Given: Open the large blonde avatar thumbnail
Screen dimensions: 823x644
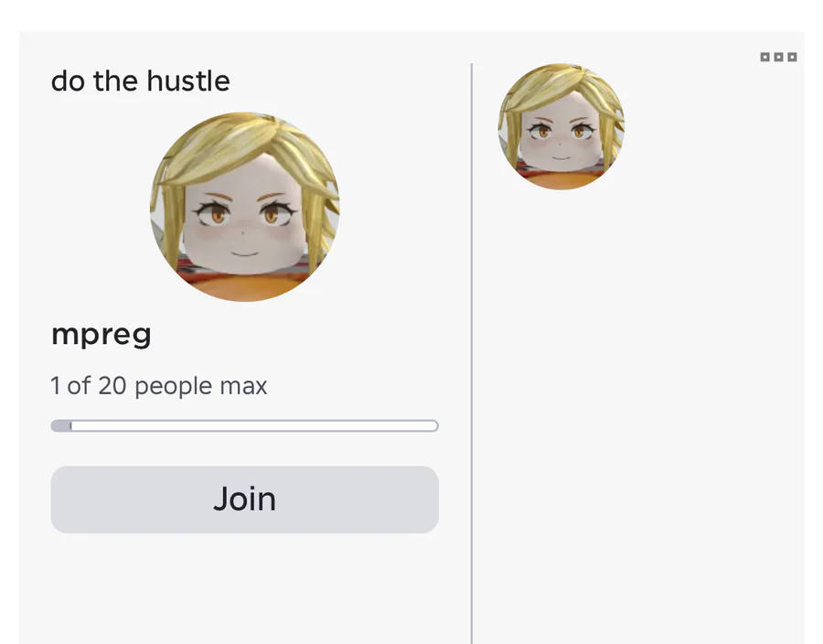Looking at the screenshot, I should (244, 206).
